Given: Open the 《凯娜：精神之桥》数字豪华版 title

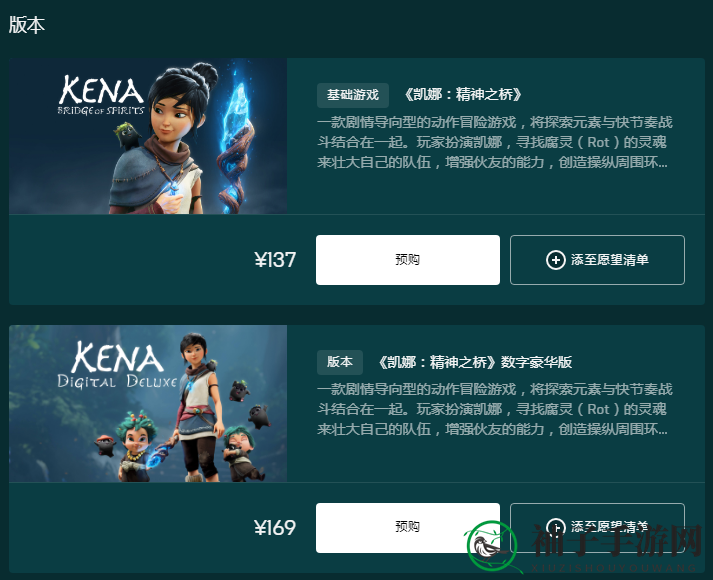Looking at the screenshot, I should [x=475, y=362].
